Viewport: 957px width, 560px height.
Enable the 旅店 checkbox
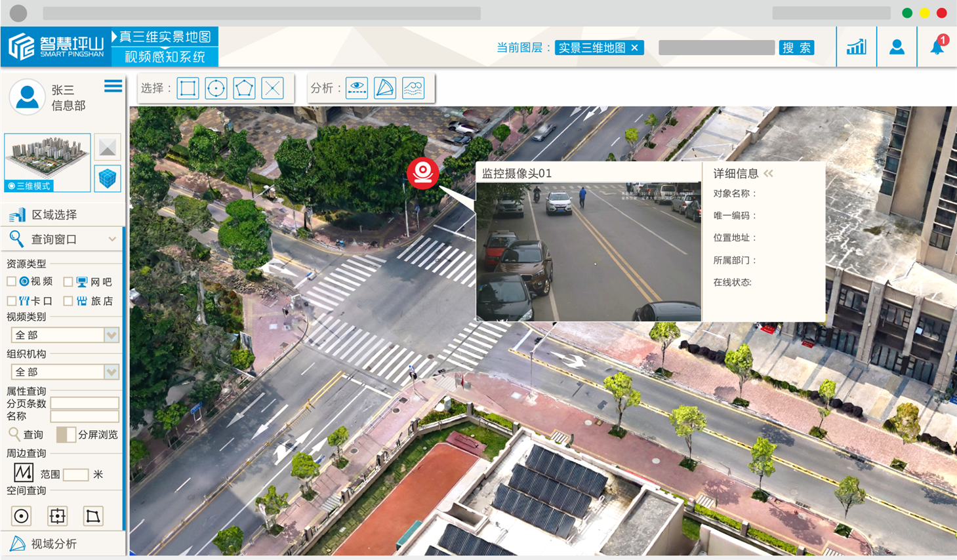pyautogui.click(x=68, y=301)
